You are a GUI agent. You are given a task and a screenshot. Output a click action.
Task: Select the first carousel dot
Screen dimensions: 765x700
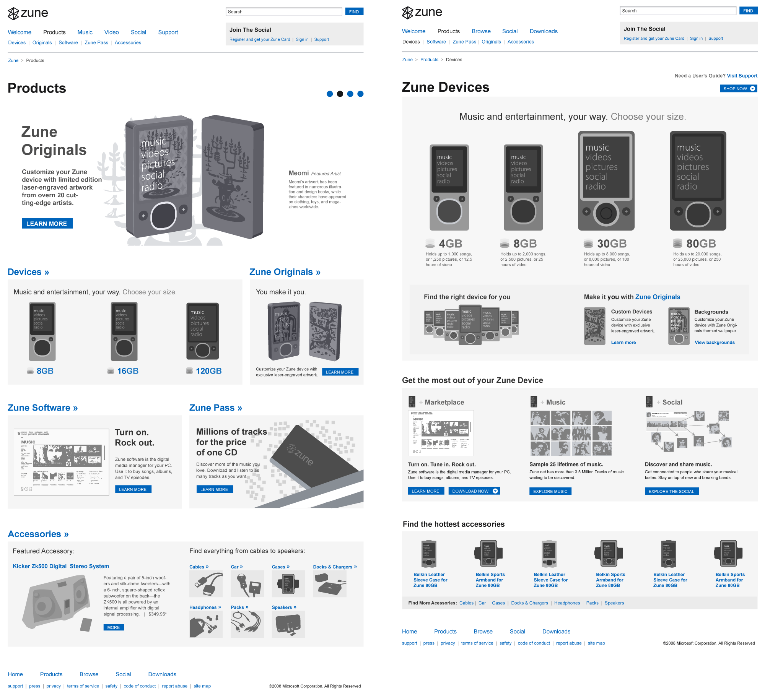(x=330, y=94)
